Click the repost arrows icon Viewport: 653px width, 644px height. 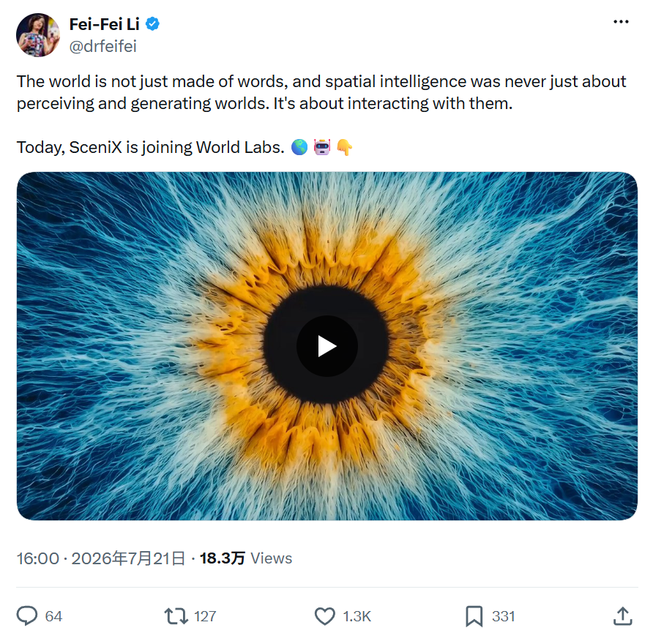(176, 616)
